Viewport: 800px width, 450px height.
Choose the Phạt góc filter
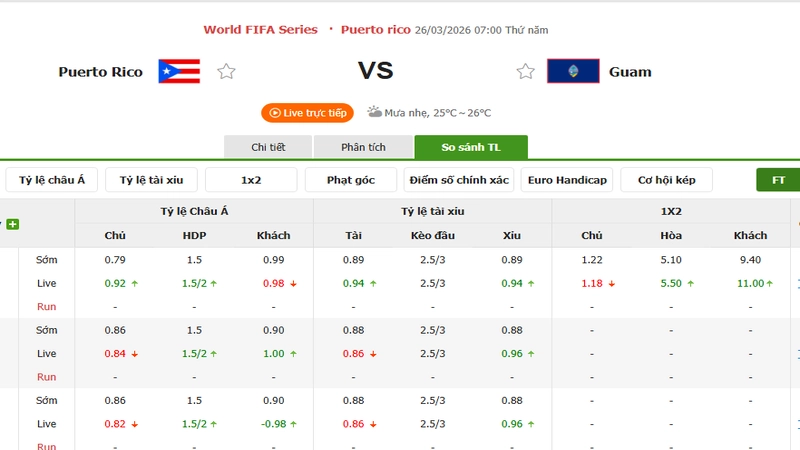point(351,180)
